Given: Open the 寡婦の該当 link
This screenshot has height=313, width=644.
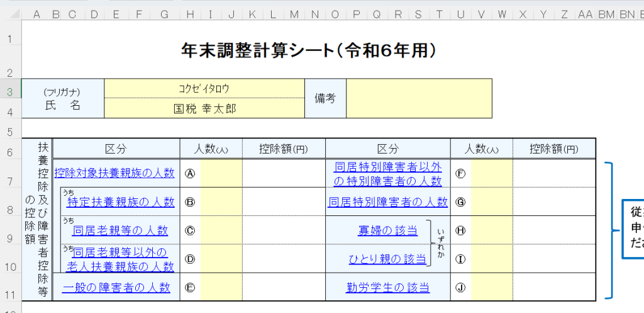Looking at the screenshot, I should [x=387, y=230].
